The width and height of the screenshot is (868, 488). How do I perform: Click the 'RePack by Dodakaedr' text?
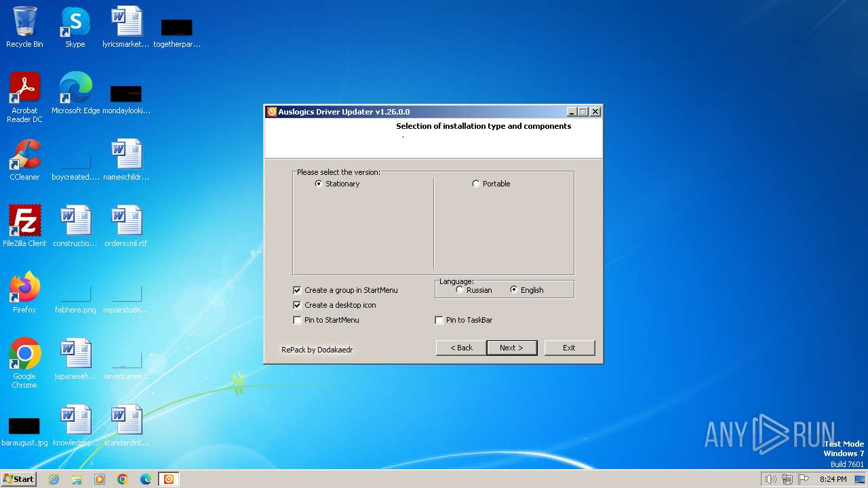[317, 350]
